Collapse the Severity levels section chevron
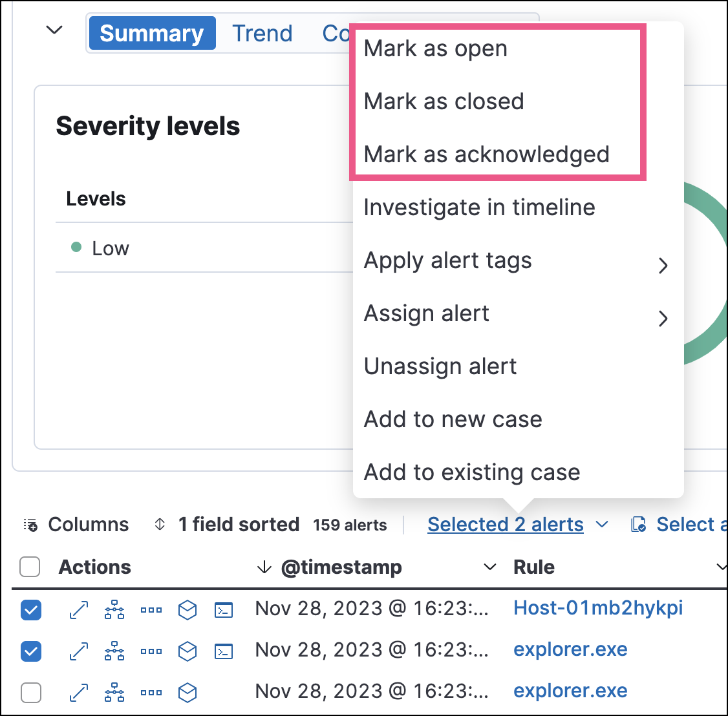728x716 pixels. click(54, 30)
